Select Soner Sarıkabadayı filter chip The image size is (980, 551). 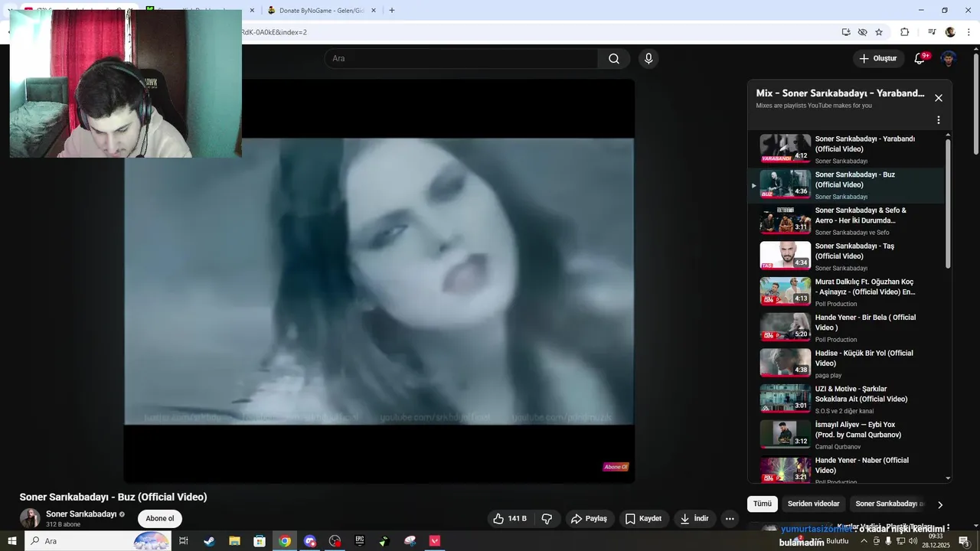pyautogui.click(x=887, y=504)
